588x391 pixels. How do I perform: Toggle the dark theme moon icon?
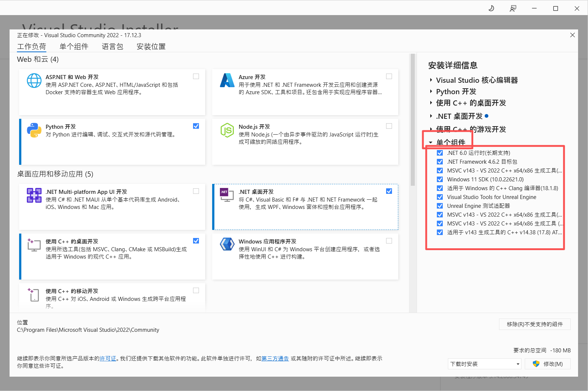coord(491,8)
